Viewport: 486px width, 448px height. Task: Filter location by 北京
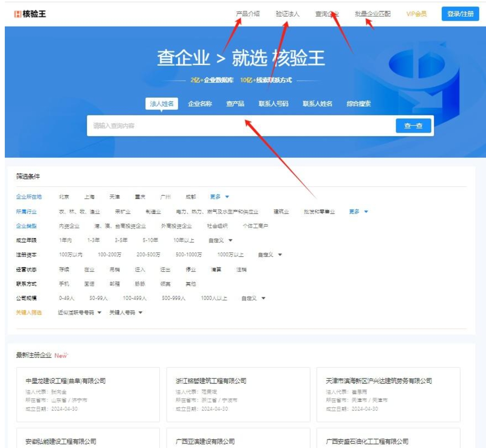click(64, 197)
